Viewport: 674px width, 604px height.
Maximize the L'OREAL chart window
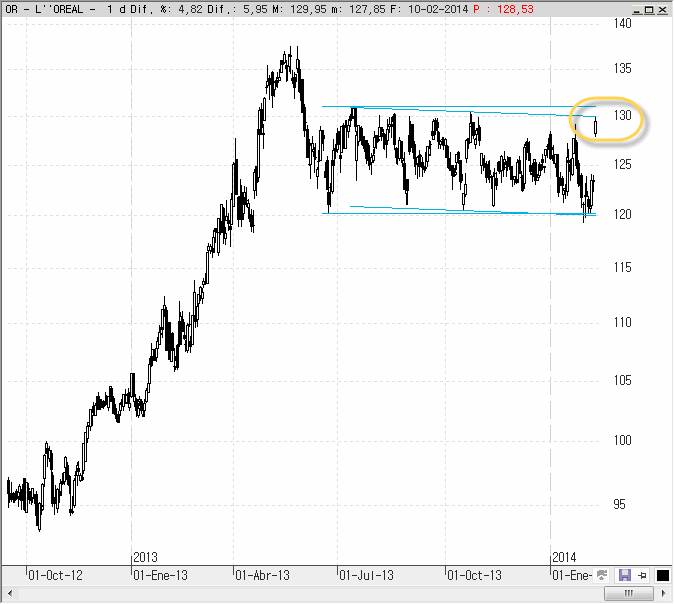(x=649, y=9)
